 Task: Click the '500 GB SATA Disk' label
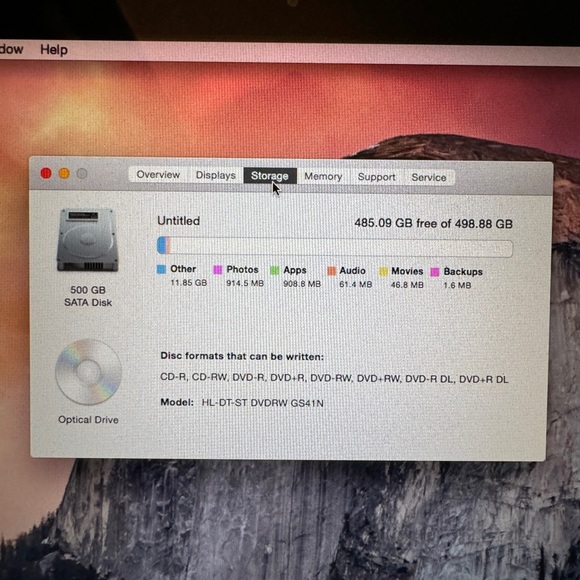click(x=88, y=296)
